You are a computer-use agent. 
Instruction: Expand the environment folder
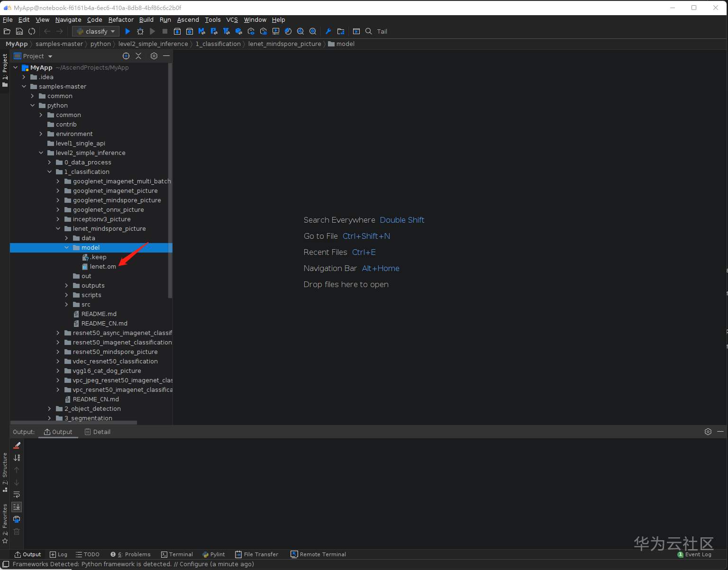41,134
